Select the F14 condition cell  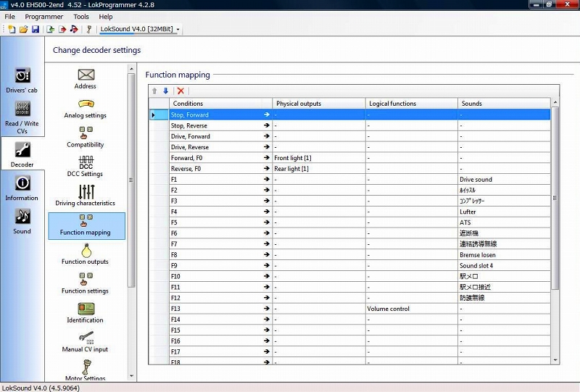coord(221,320)
